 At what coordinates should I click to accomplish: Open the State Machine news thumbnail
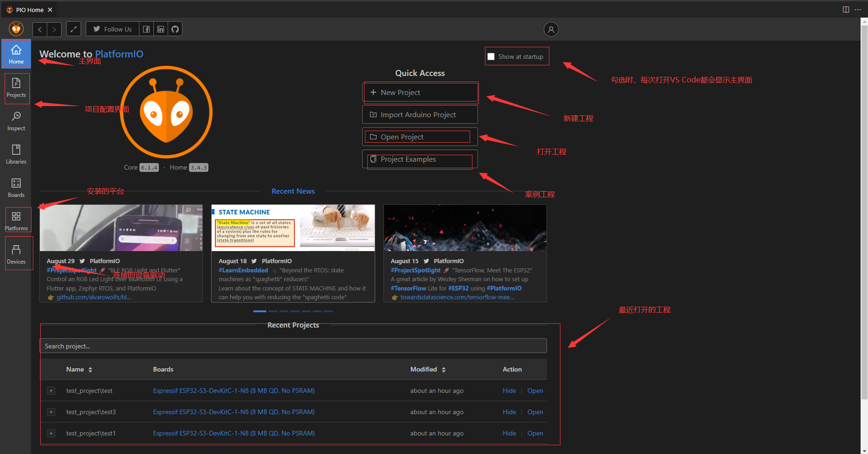(293, 228)
